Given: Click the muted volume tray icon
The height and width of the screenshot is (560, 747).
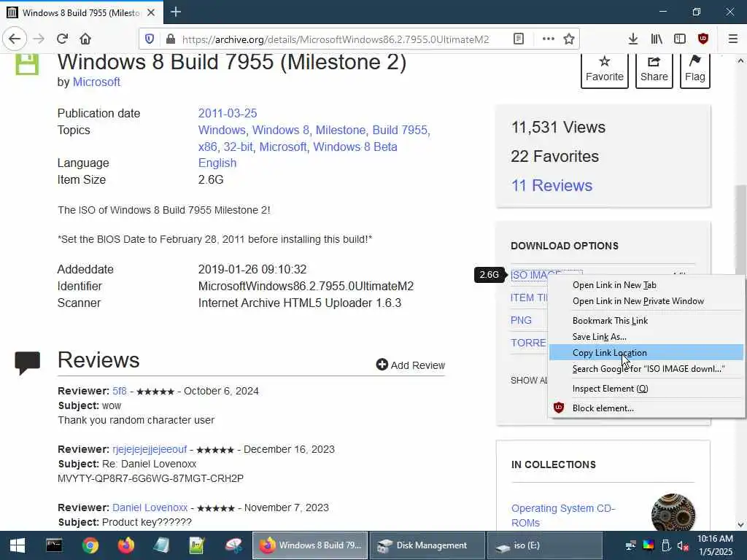Looking at the screenshot, I should click(683, 545).
